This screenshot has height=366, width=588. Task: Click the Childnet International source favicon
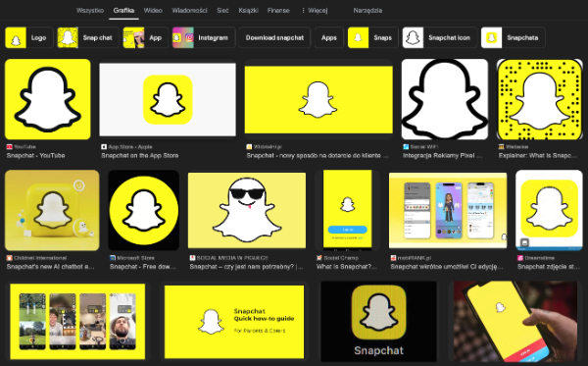(x=10, y=258)
